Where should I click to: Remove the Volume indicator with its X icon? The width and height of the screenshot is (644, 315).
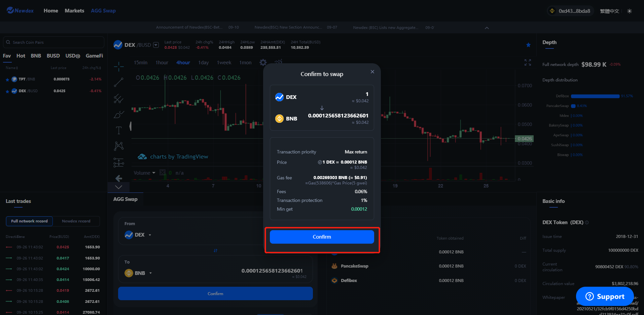[x=163, y=173]
